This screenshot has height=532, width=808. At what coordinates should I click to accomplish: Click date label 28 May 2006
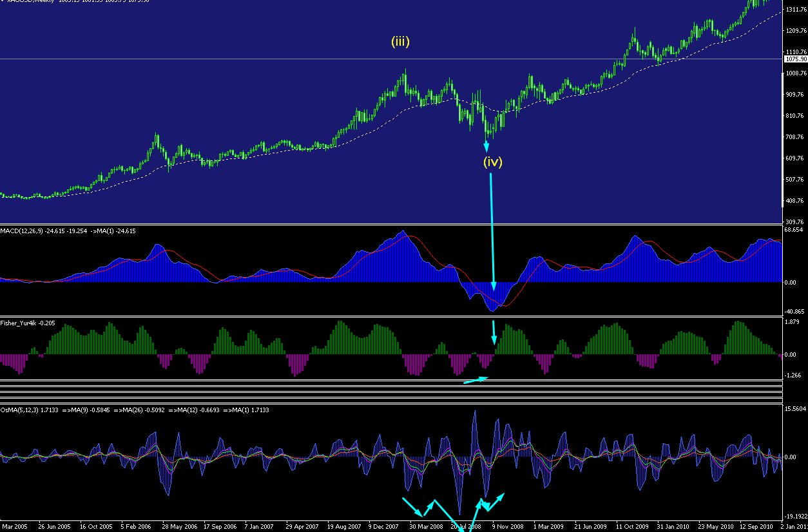179,527
